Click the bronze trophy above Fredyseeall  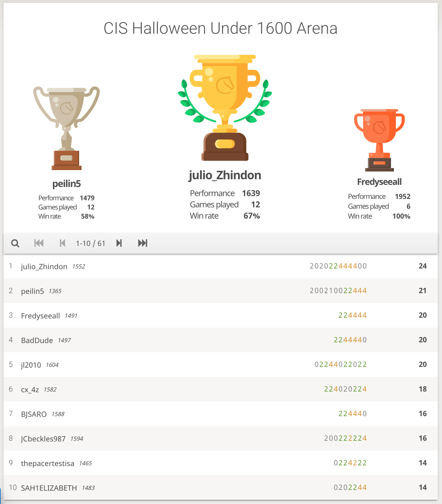[379, 140]
